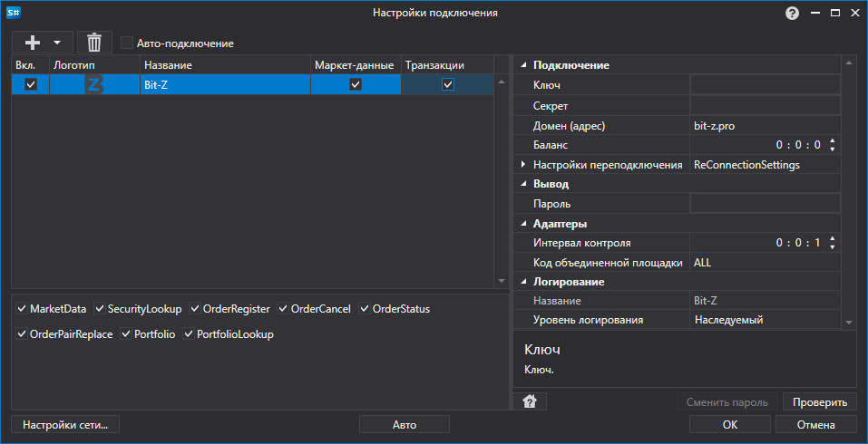Click the S# application logo
Viewport: 868px width, 444px height.
(x=13, y=13)
